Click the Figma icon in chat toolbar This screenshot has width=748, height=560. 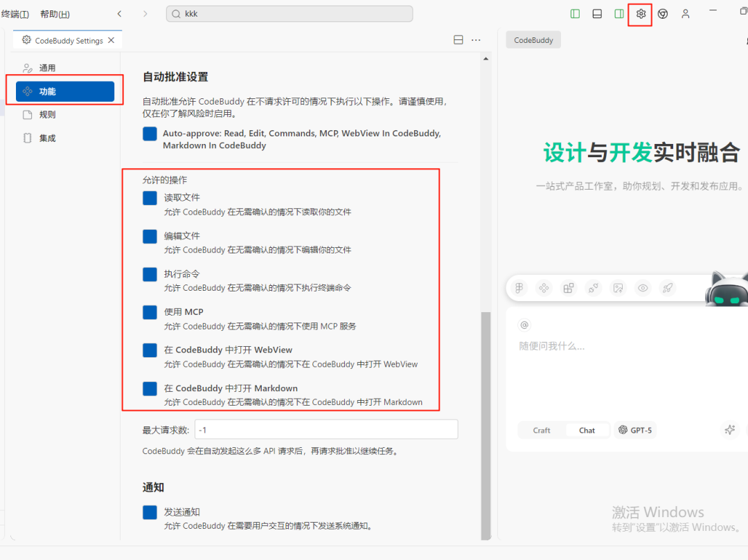coord(519,287)
